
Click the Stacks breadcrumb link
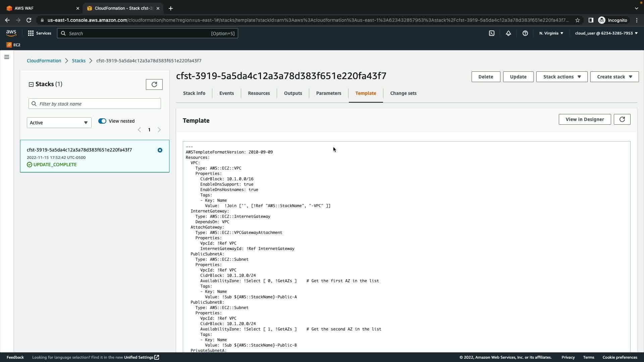click(x=78, y=61)
